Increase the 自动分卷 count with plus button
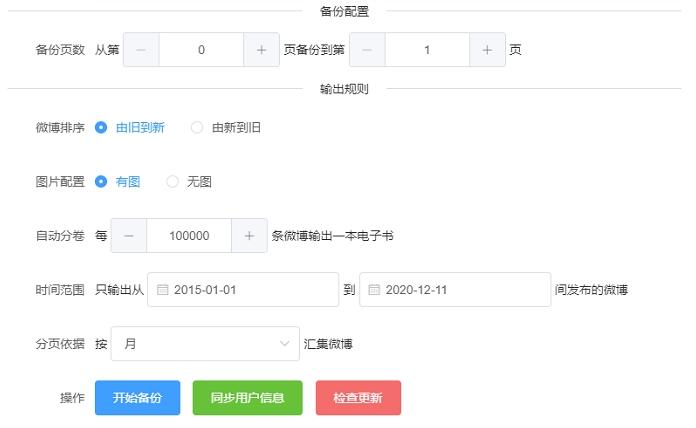 click(x=249, y=236)
